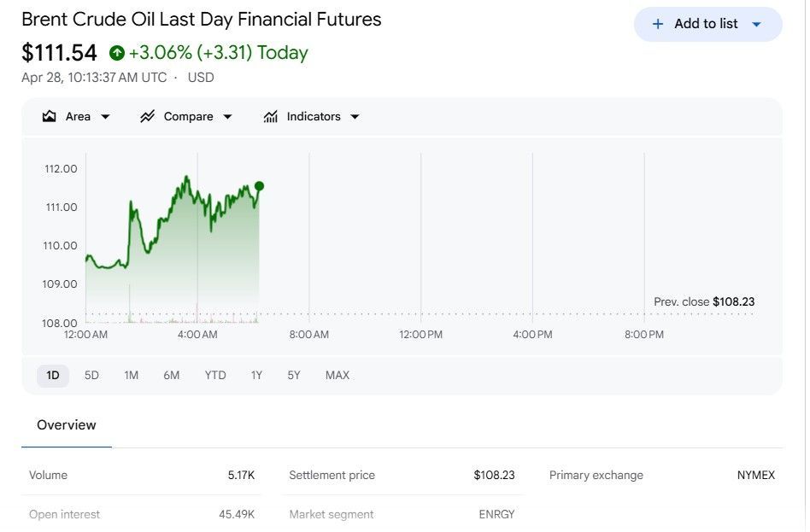The height and width of the screenshot is (532, 810).
Task: Choose the 1Y time range
Action: 256,375
